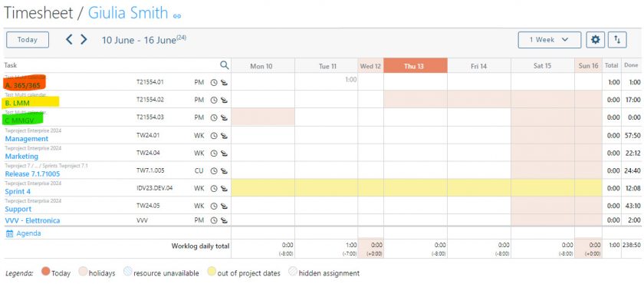644x284 pixels.
Task: Open the A. 365/365 task
Action: [x=23, y=85]
